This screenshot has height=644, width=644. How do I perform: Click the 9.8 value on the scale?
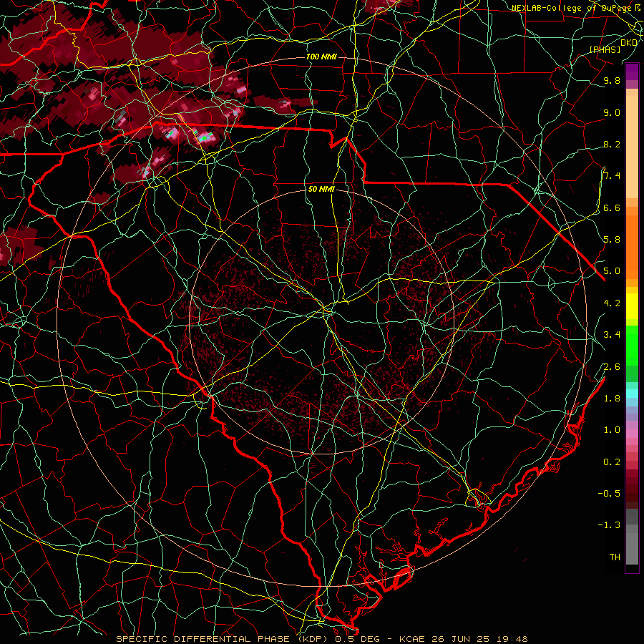(612, 80)
